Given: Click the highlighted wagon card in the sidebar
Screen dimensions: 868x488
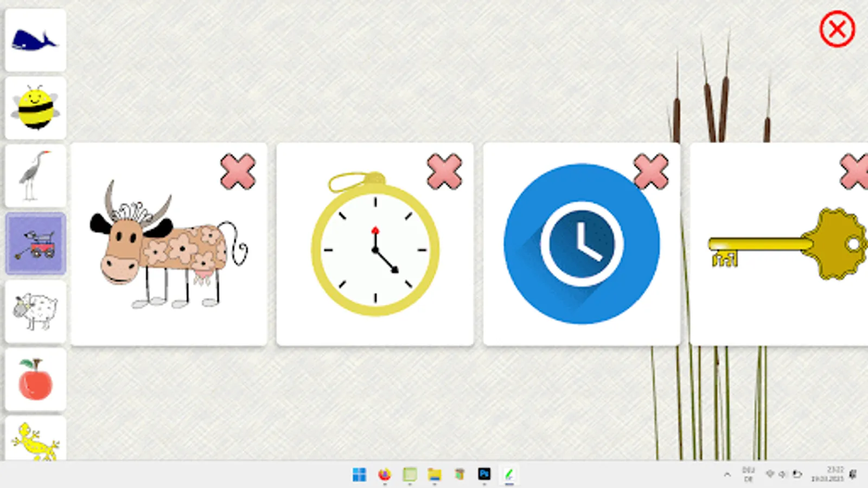Looking at the screenshot, I should (x=35, y=244).
